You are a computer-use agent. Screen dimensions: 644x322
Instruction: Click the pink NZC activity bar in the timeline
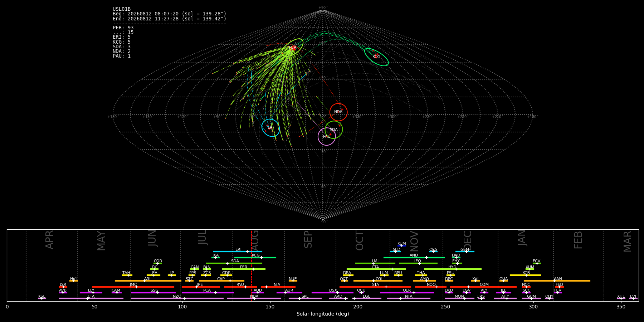(x=177, y=298)
